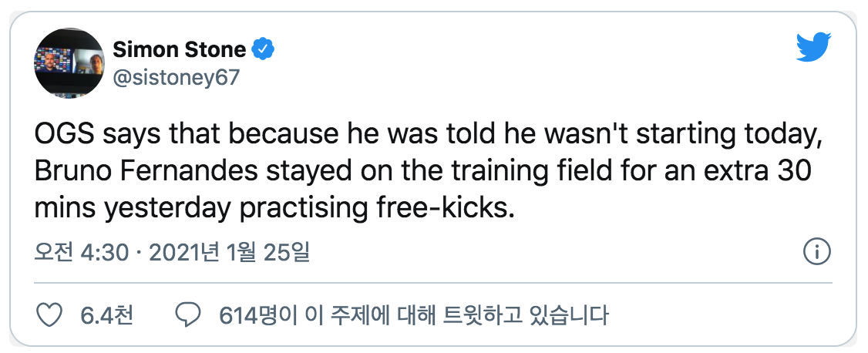Open Simon Stone's profile picture
This screenshot has width=868, height=353.
coord(69,62)
